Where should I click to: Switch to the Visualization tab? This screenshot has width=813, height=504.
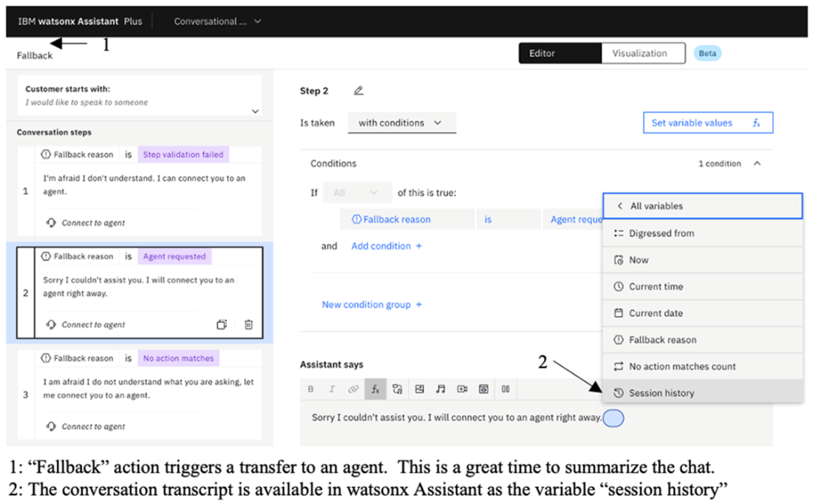point(639,53)
